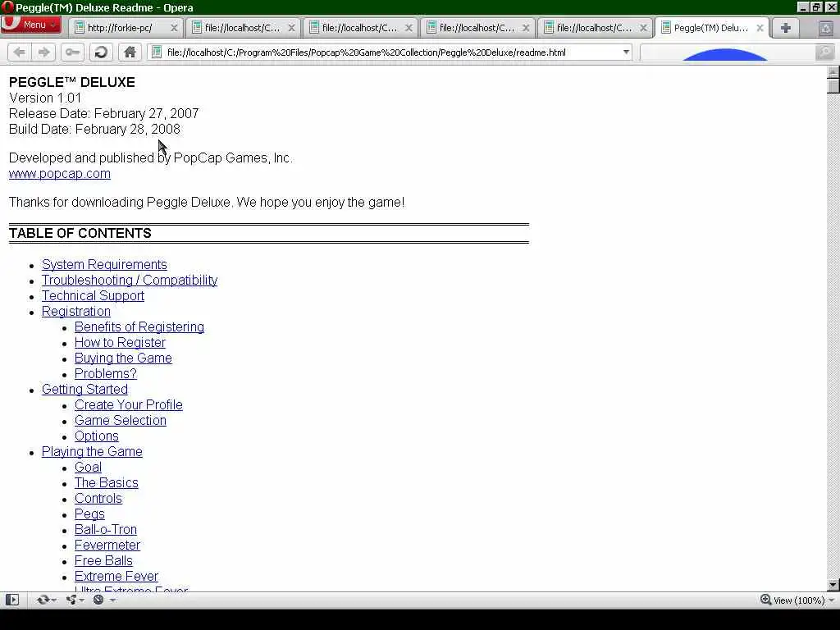Open the Opera Link dropdown arrow
Viewport: 840px width, 630px height.
[x=54, y=600]
